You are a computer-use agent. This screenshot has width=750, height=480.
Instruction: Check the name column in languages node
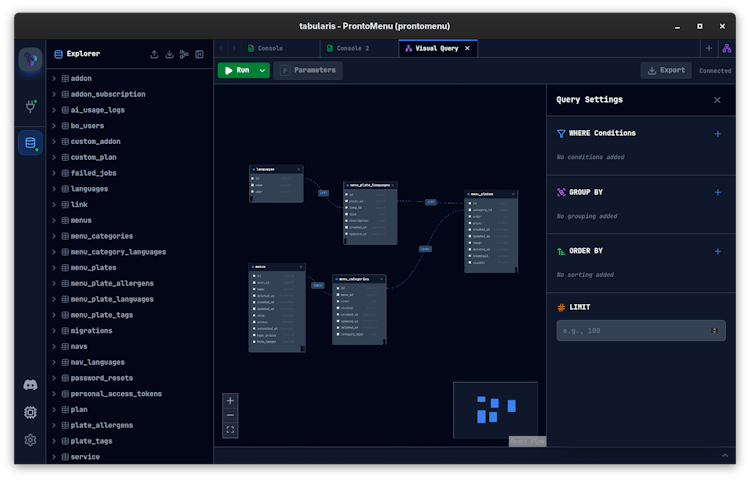tap(253, 185)
